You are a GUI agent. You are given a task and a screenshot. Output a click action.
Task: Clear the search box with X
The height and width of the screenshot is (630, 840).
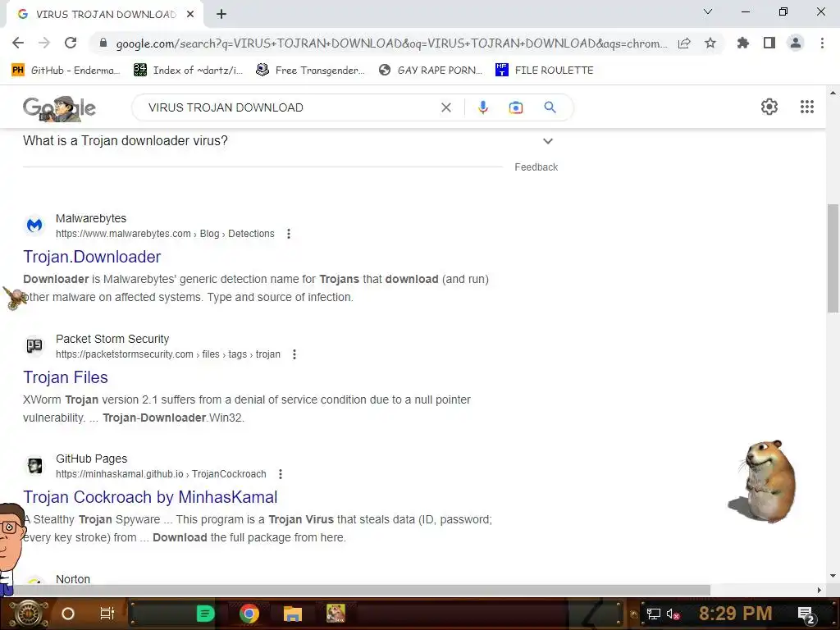(445, 107)
